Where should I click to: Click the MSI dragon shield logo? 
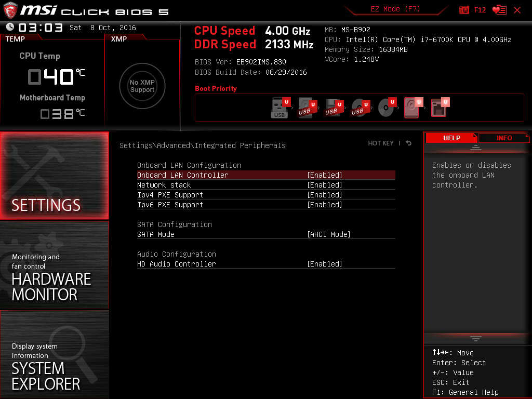pos(10,10)
